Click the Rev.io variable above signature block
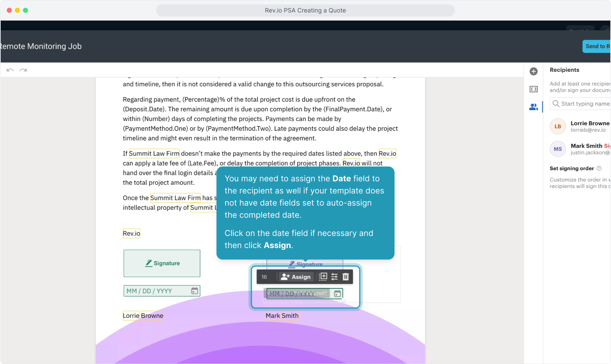Image resolution: width=611 pixels, height=364 pixels. point(132,233)
